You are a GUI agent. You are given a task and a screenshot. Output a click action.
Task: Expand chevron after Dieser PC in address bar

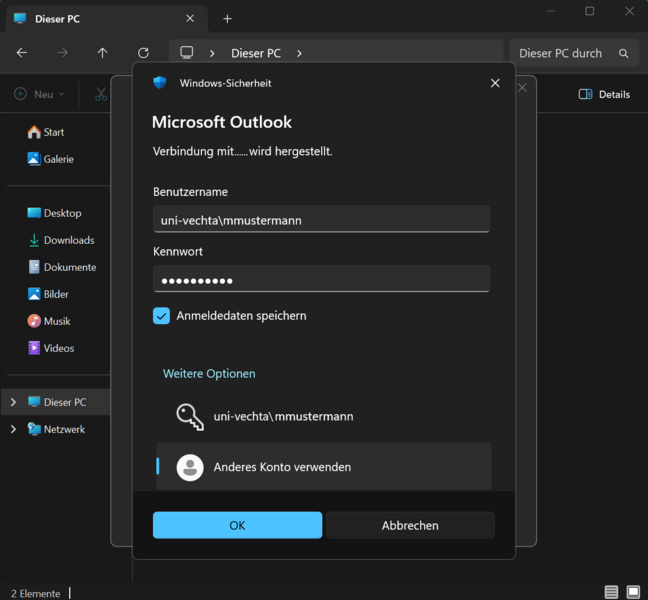[299, 53]
